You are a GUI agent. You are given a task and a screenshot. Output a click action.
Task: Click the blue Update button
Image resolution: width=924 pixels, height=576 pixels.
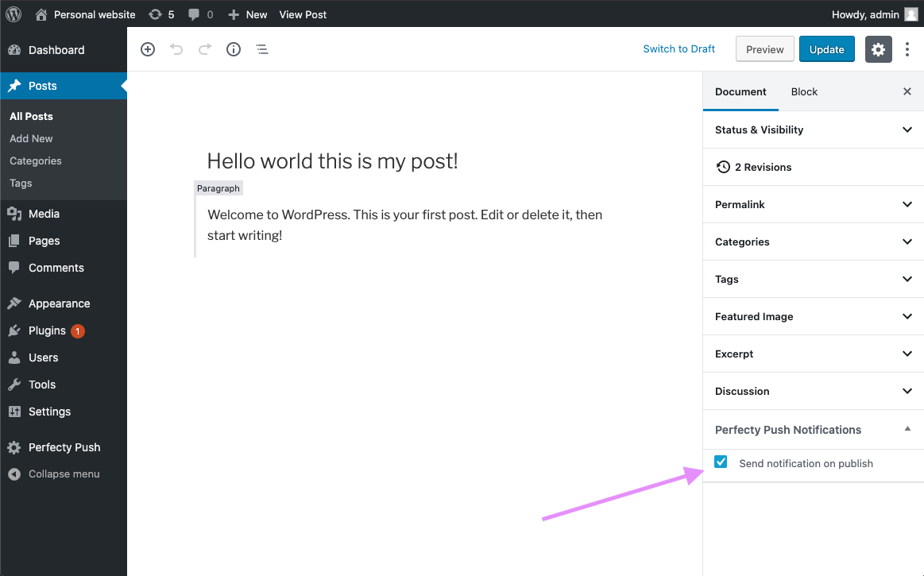click(826, 49)
